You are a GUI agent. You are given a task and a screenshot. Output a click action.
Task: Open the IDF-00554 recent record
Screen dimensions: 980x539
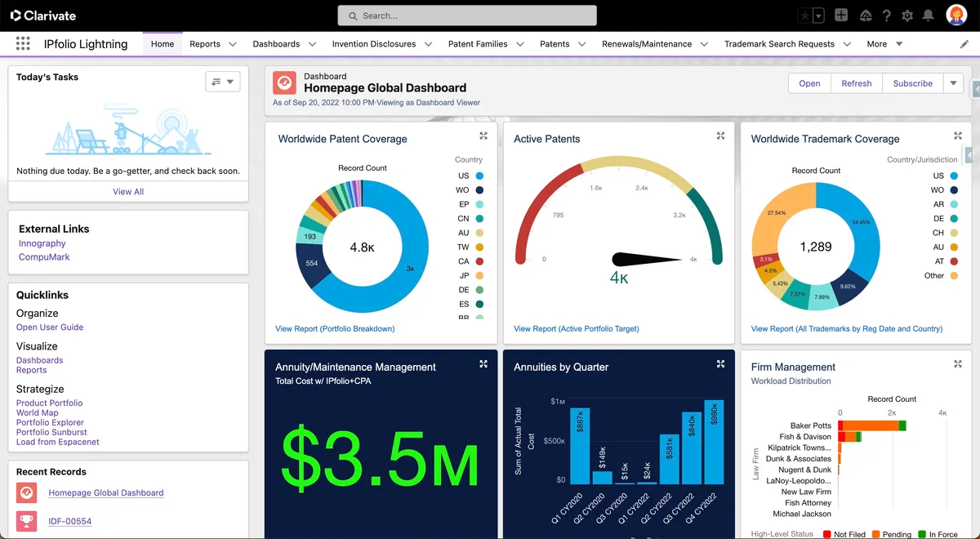pyautogui.click(x=70, y=521)
